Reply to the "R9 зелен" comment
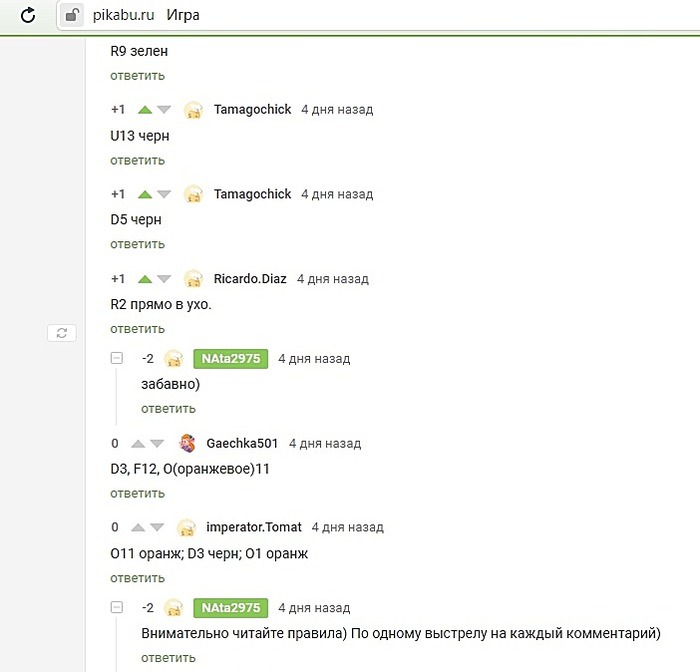 click(138, 76)
